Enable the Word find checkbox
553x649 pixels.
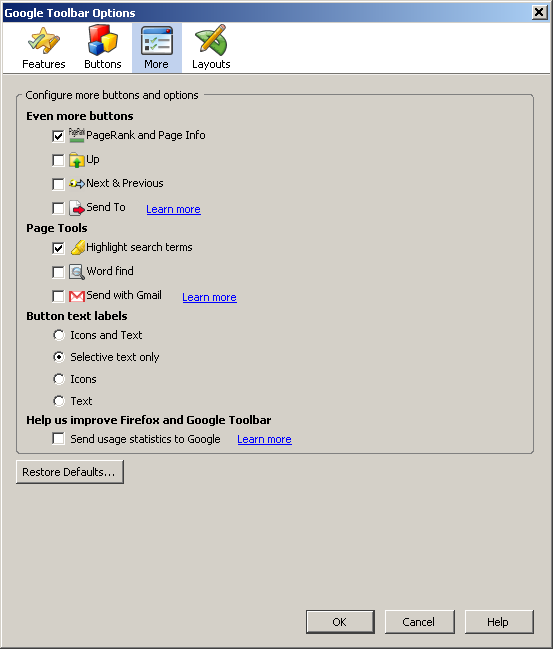pos(58,272)
